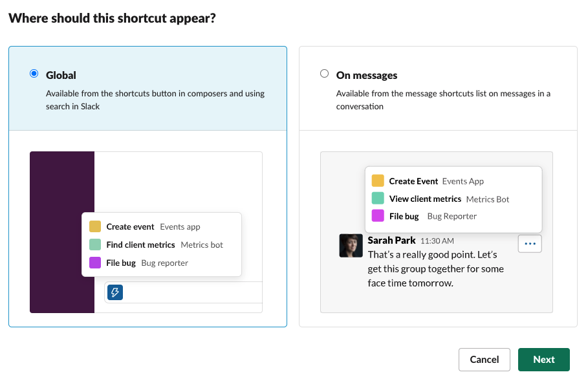The image size is (588, 381).
Task: Click the Next button
Action: (544, 360)
